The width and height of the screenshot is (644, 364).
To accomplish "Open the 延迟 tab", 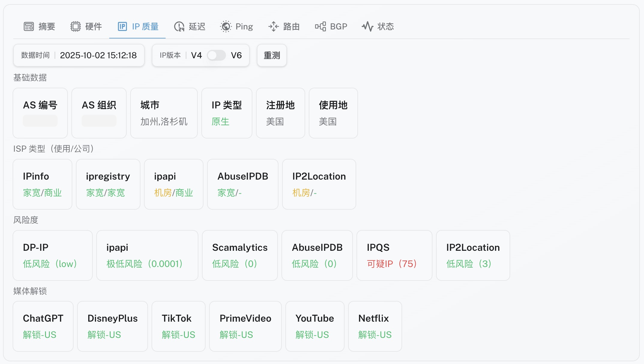I will point(197,26).
